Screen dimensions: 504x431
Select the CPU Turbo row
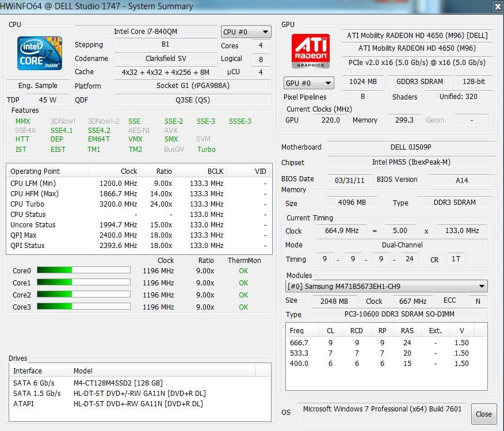(x=139, y=204)
